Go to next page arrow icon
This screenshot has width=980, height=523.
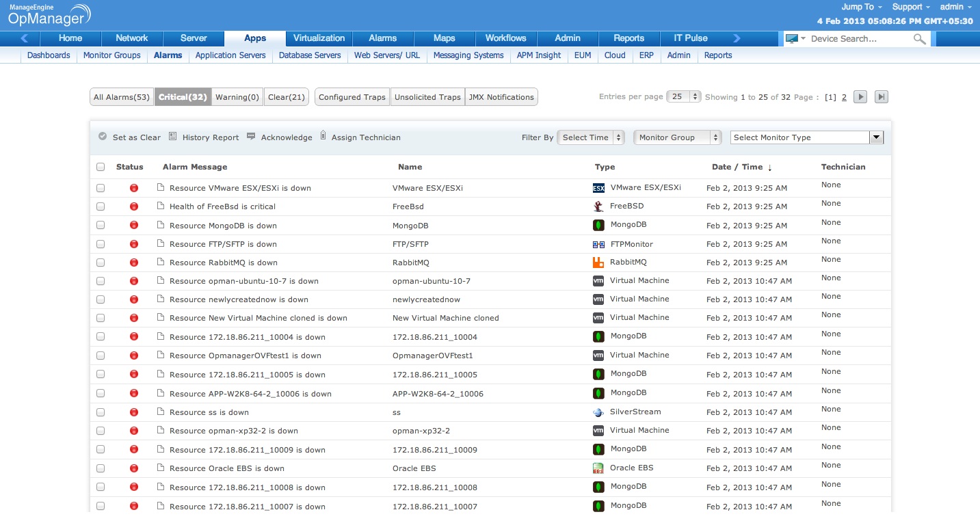[860, 97]
